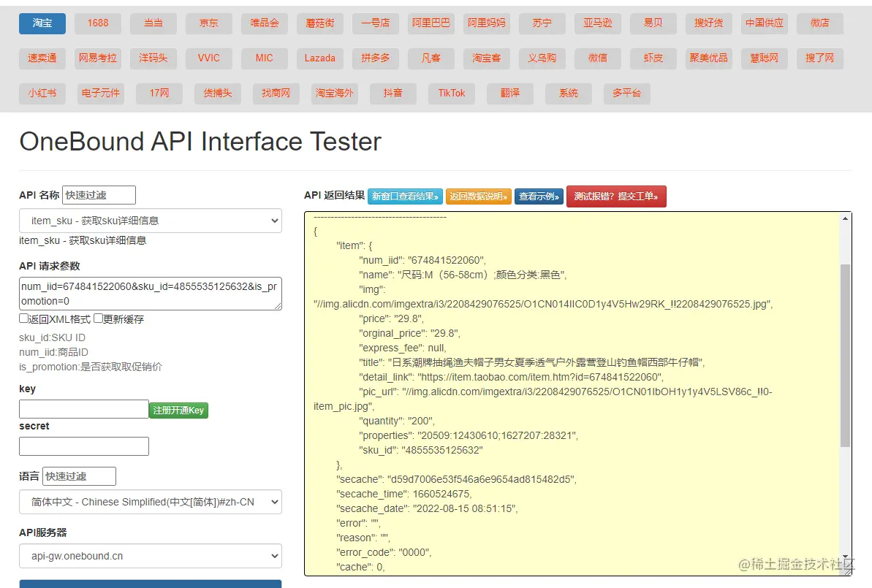Viewport: 872px width, 588px height.
Task: Open the 拼多多 platform tab
Action: click(376, 58)
